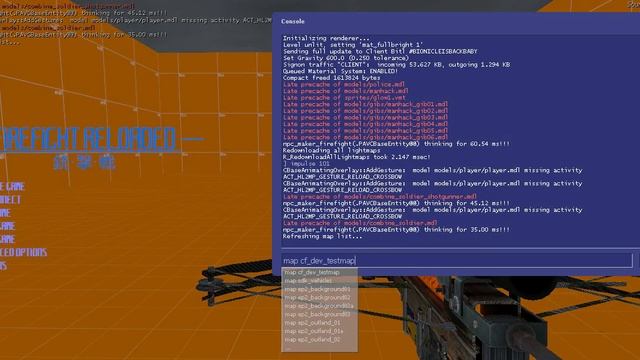Click the 'models/police.mdl' precache line
Viewport: 640px width, 360px height.
(344, 84)
